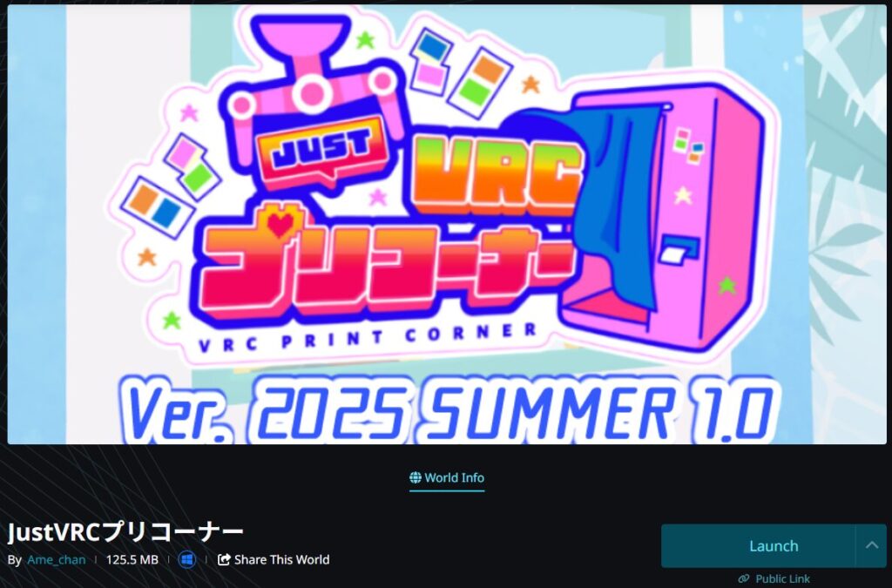
Task: Click the JustVRCプリコーナー world title
Action: coord(125,531)
